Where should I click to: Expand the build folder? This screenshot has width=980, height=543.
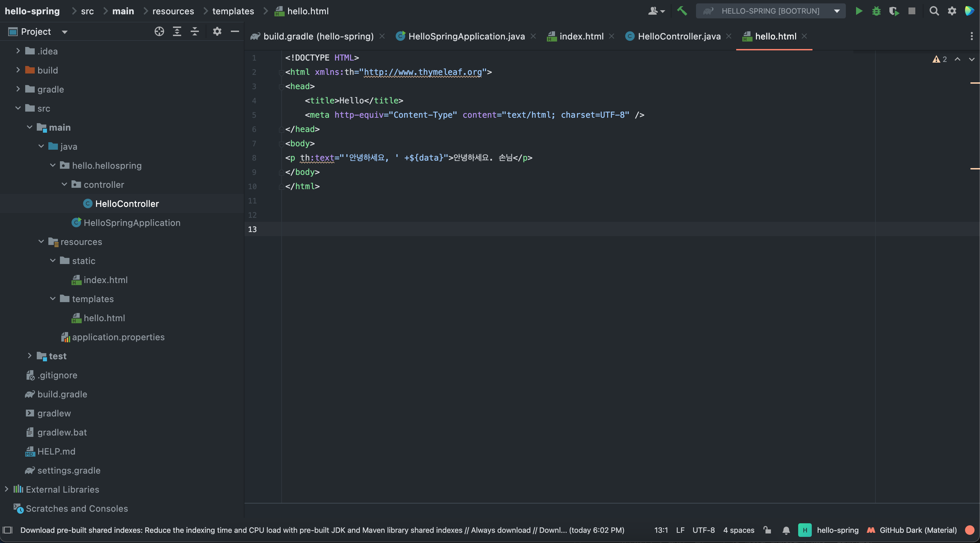[18, 70]
